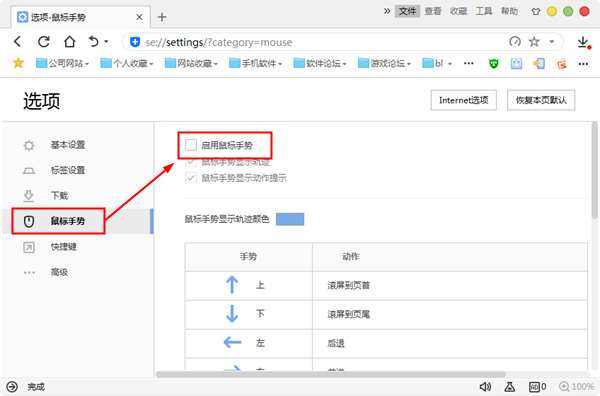Screen dimensions: 600x396
Task: Open a new tab with the plus button
Action: point(162,17)
